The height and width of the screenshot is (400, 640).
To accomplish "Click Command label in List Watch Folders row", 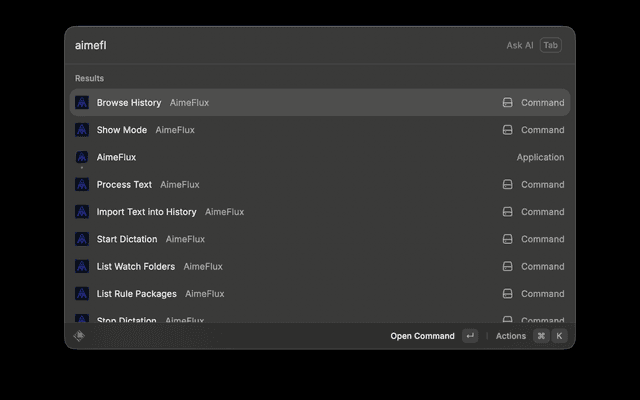I will coord(542,267).
